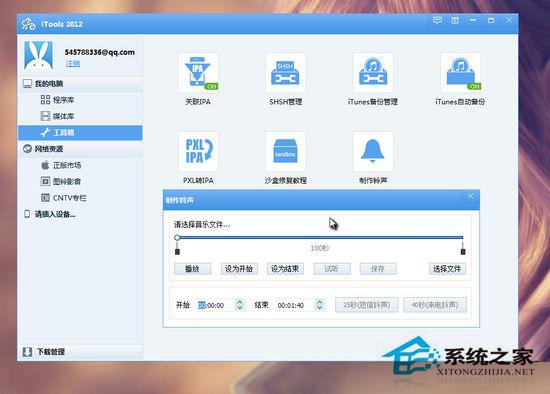This screenshot has height=394, width=550.
Task: Click the 结束 time input field
Action: [x=295, y=305]
